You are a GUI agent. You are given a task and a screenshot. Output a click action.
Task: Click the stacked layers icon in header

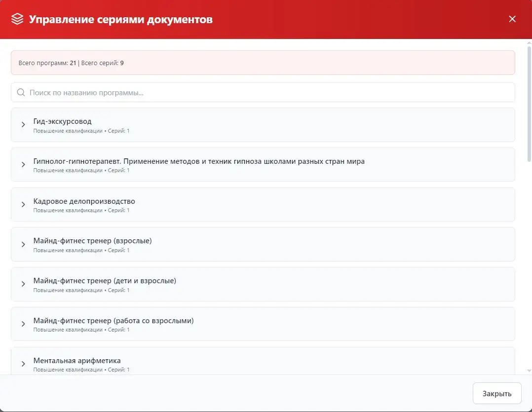click(17, 19)
